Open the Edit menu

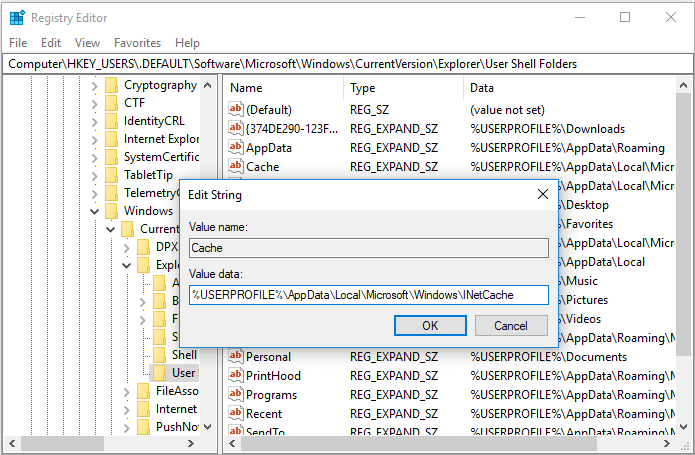point(51,43)
